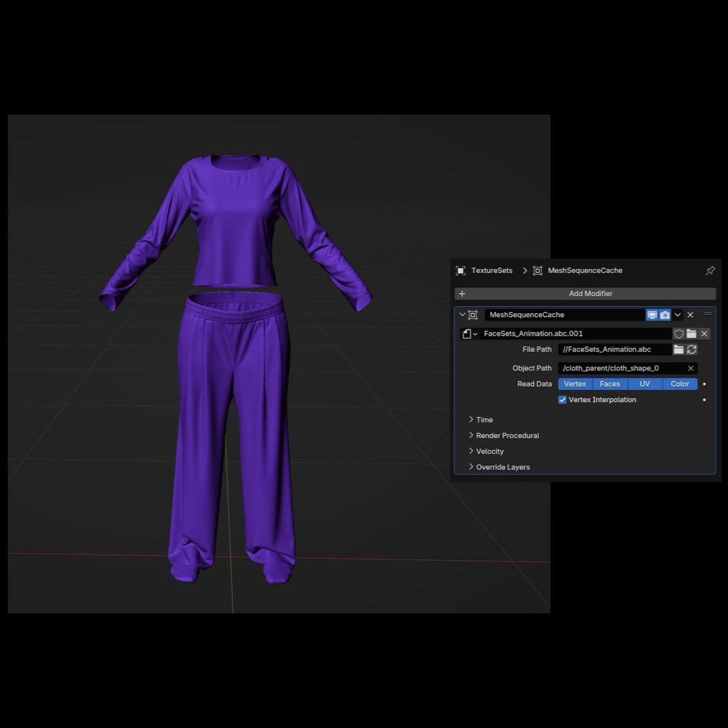This screenshot has height=728, width=728.
Task: Toggle fake user shield for cache file
Action: click(679, 334)
